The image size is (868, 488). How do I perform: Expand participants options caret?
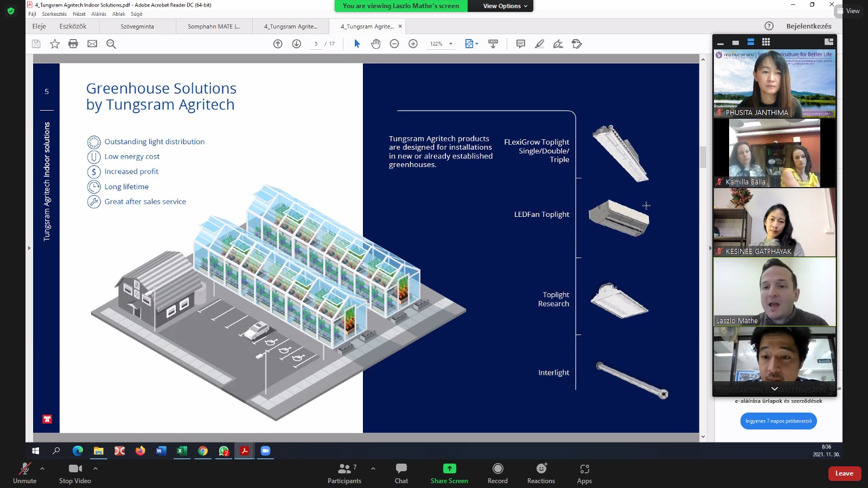(373, 468)
